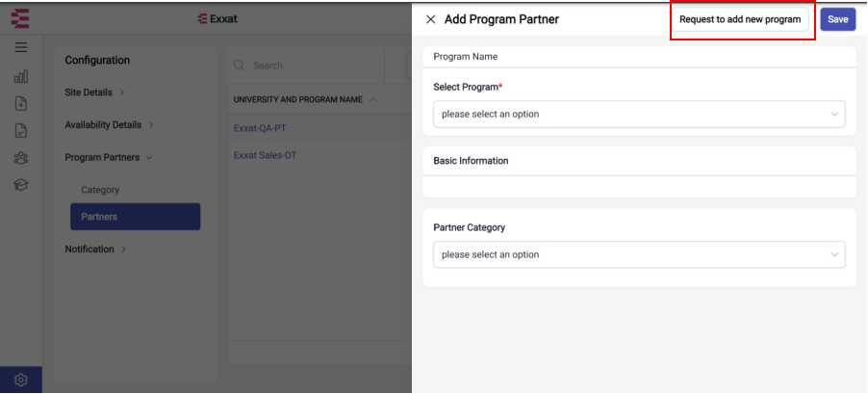Viewport: 868px width, 394px height.
Task: Click the search magnifier icon
Action: tap(240, 66)
